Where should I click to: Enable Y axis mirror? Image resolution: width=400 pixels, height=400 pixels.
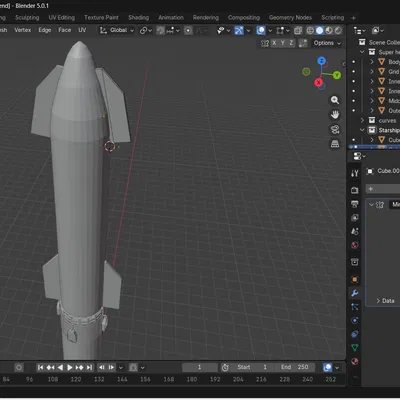283,43
